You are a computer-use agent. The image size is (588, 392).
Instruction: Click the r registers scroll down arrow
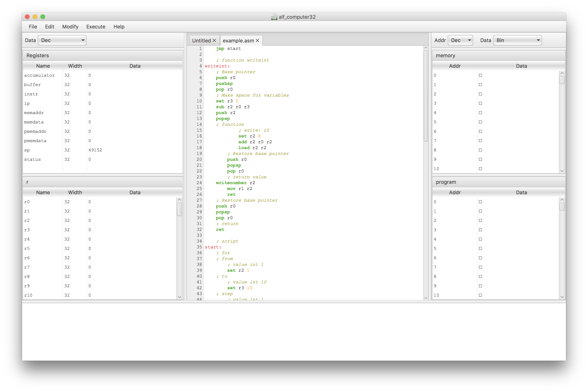[179, 297]
